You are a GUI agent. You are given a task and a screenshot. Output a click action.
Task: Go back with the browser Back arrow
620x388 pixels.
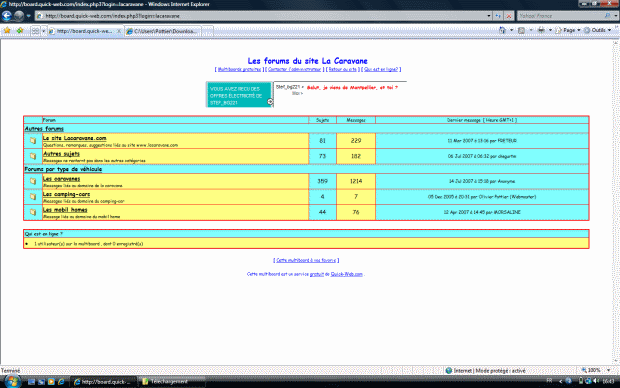tap(7, 16)
